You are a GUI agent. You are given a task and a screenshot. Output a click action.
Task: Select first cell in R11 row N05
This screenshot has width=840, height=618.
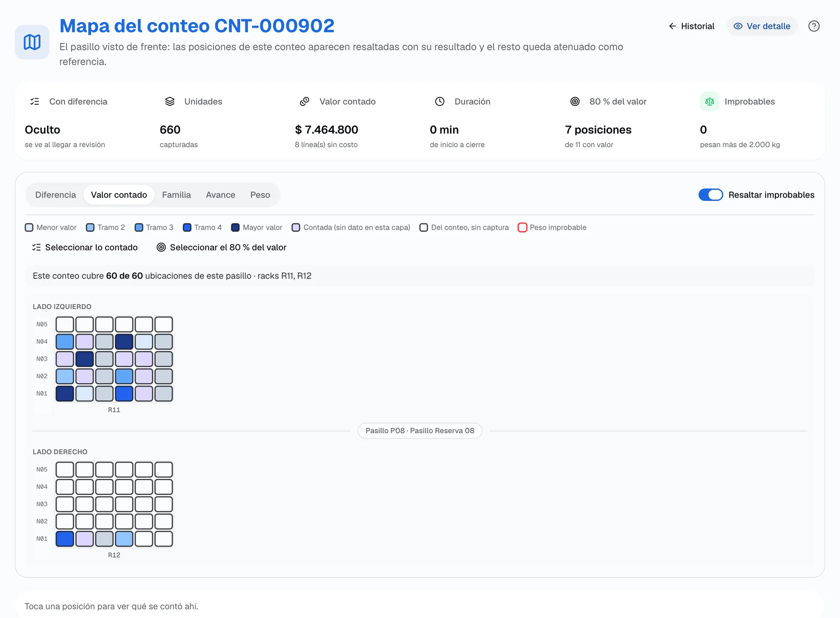click(x=65, y=324)
